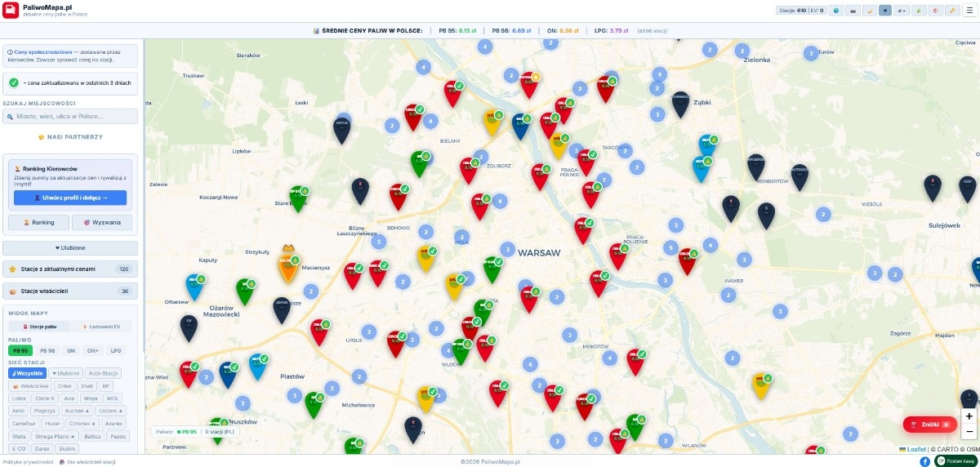The image size is (980, 467).
Task: Select the Ulubione network filter chip
Action: [x=65, y=373]
